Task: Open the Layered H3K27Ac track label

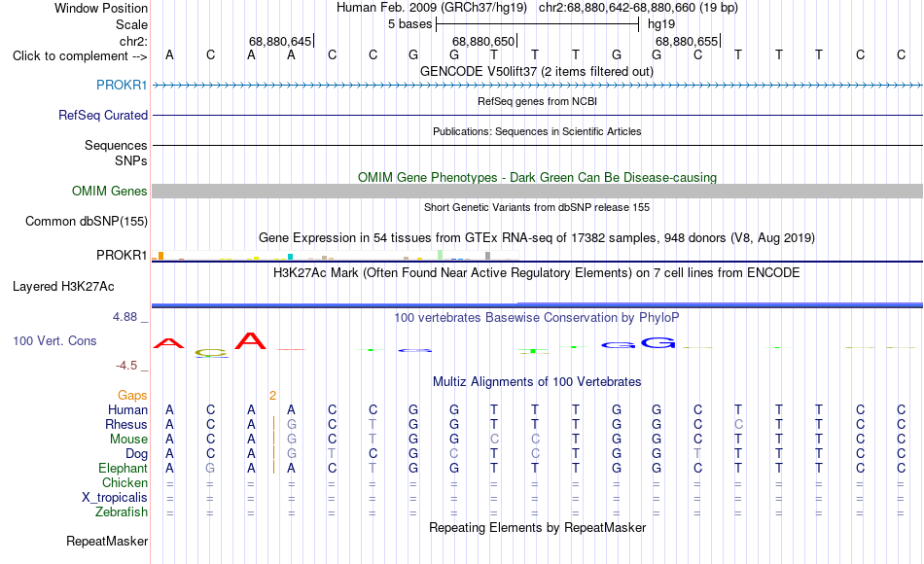Action: click(63, 287)
